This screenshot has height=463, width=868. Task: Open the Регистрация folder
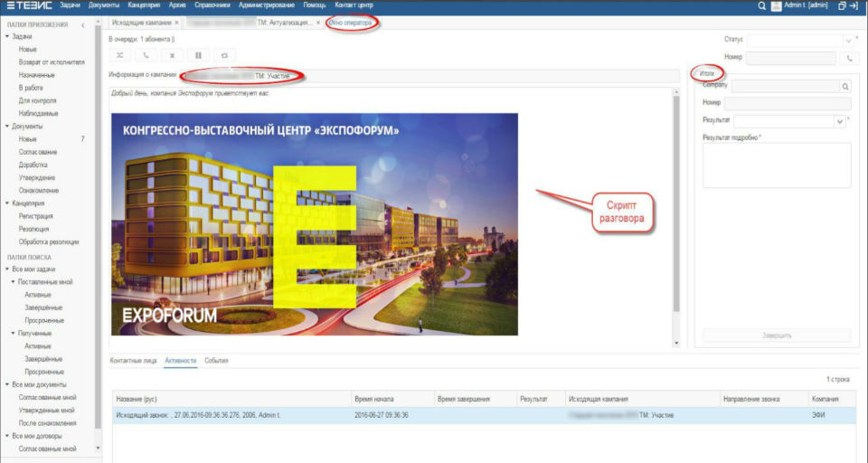pos(35,216)
